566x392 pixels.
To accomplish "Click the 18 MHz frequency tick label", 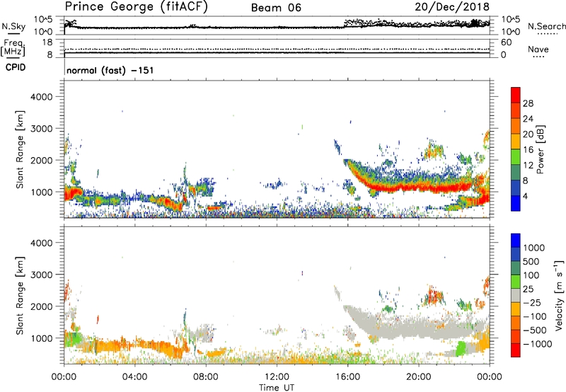I will pos(47,42).
